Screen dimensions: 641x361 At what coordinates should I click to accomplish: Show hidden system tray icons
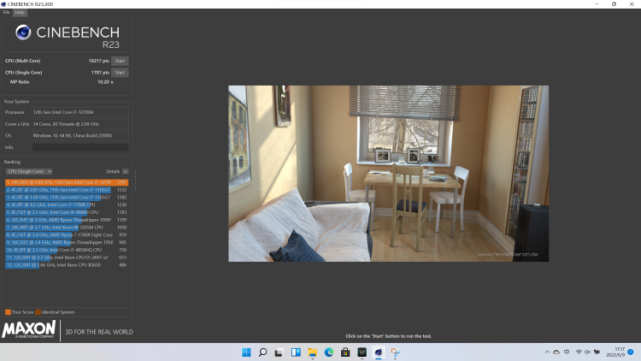pos(547,352)
